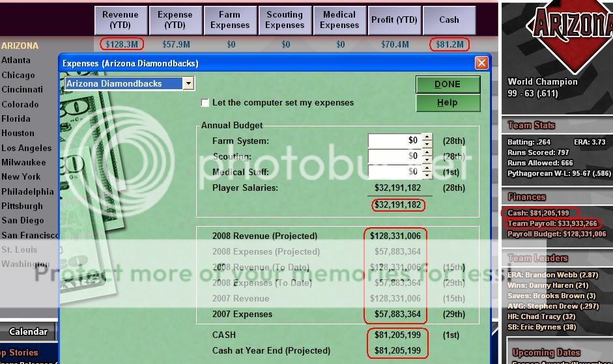Sort teams by Cash column

pos(449,20)
